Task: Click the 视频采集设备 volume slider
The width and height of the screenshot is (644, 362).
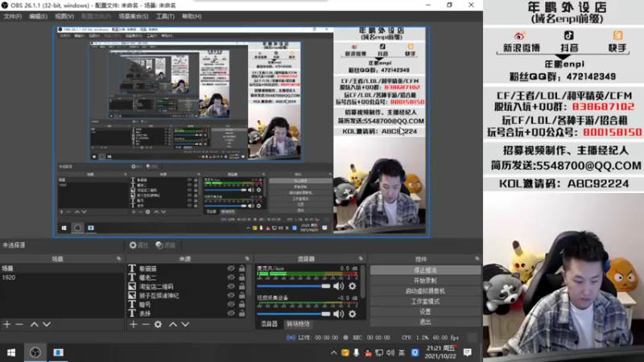Action: [293, 314]
